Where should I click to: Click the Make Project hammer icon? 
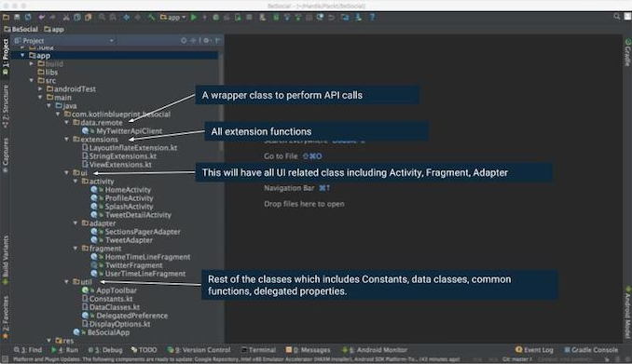click(x=151, y=18)
